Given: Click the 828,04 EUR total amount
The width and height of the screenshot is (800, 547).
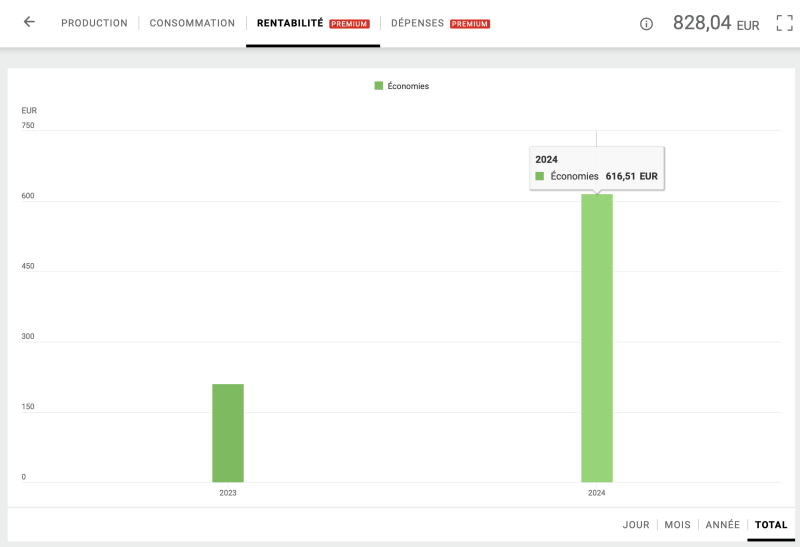Looking at the screenshot, I should (x=716, y=23).
